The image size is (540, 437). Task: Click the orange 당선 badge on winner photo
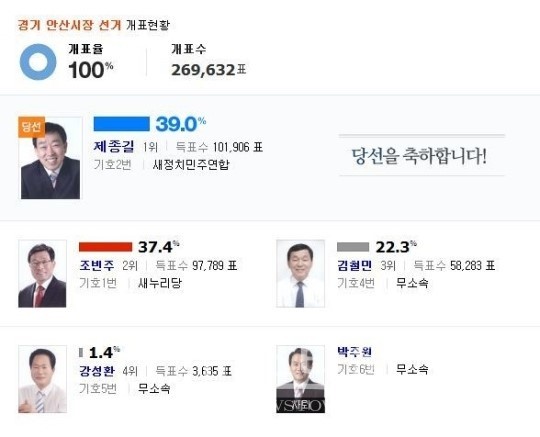[32, 127]
